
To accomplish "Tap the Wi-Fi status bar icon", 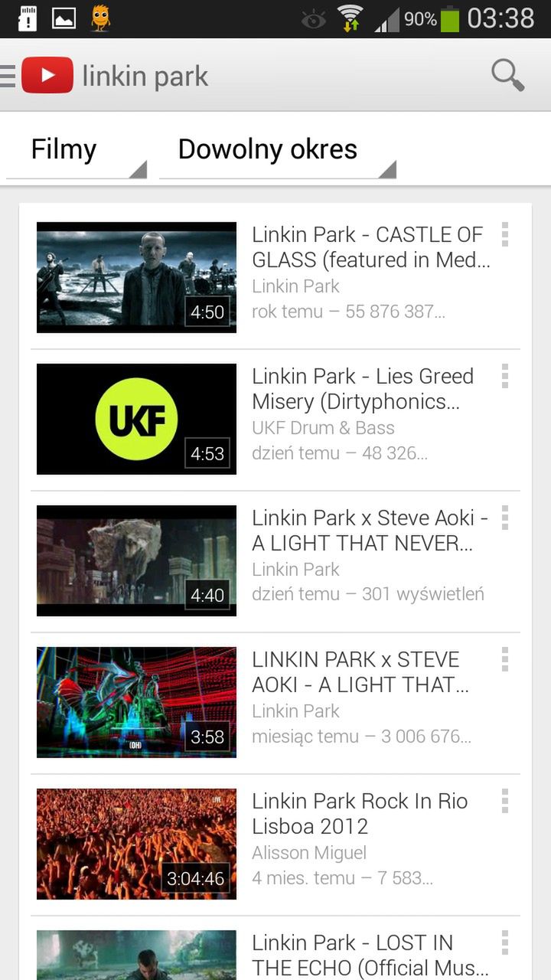I will (350, 18).
